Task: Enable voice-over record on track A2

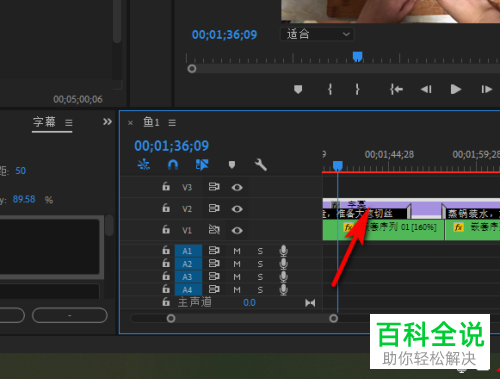Action: click(x=284, y=264)
